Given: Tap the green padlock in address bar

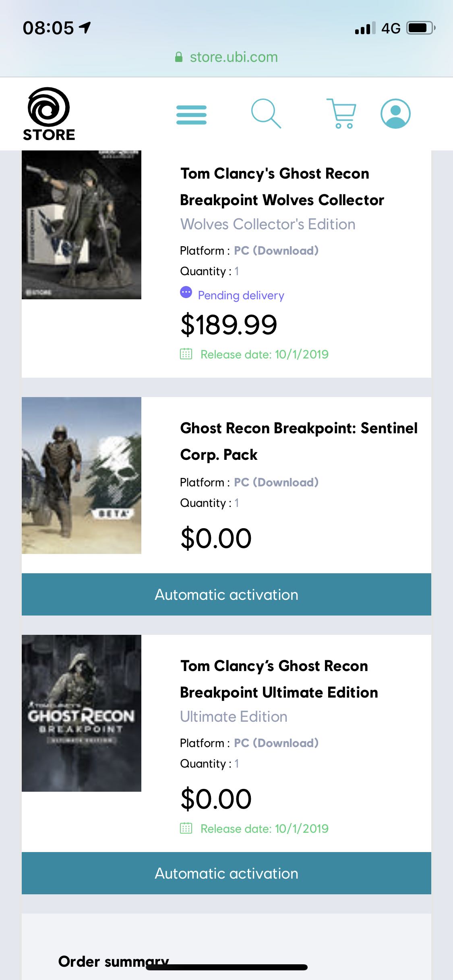Looking at the screenshot, I should pyautogui.click(x=179, y=57).
